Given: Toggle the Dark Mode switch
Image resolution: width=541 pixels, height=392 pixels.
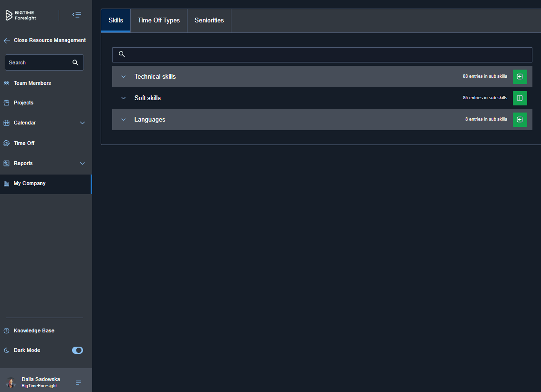Looking at the screenshot, I should click(x=77, y=350).
